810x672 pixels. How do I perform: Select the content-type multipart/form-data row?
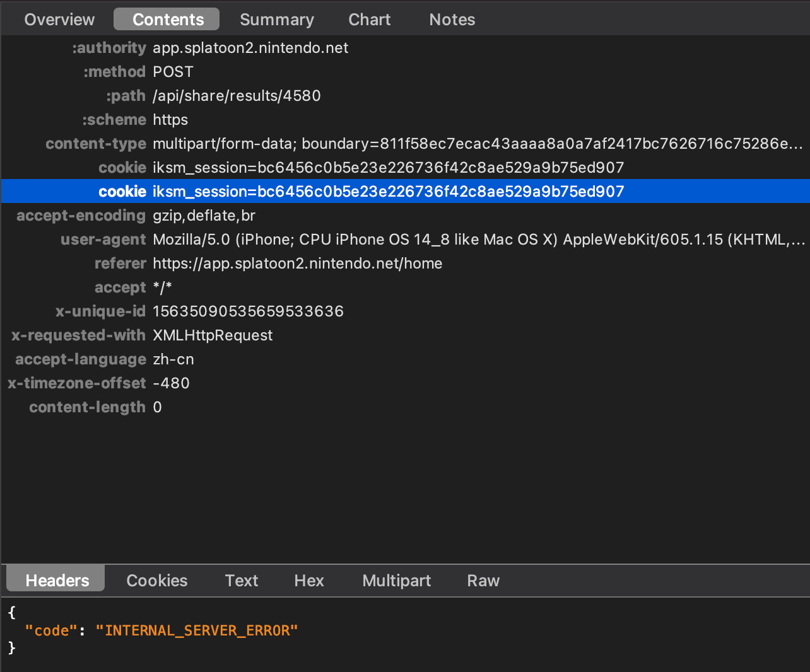[x=404, y=144]
